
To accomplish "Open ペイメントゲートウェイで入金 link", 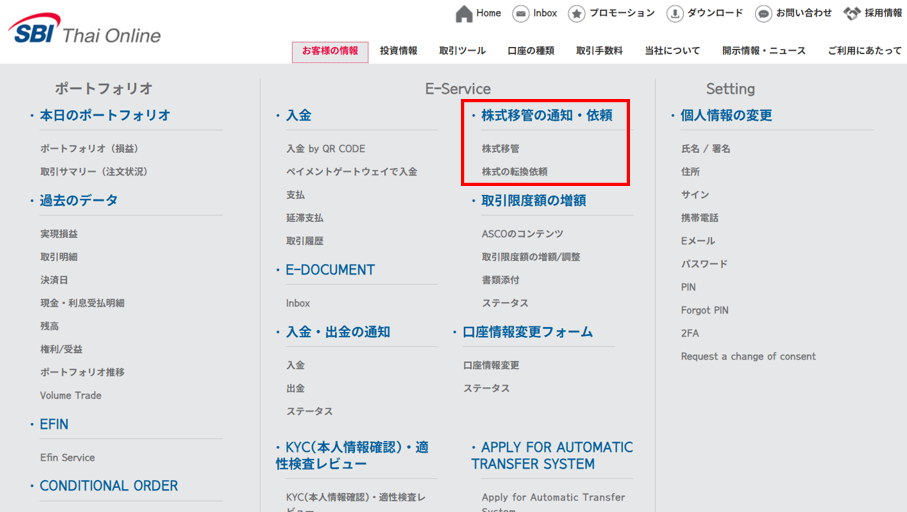I will (352, 172).
